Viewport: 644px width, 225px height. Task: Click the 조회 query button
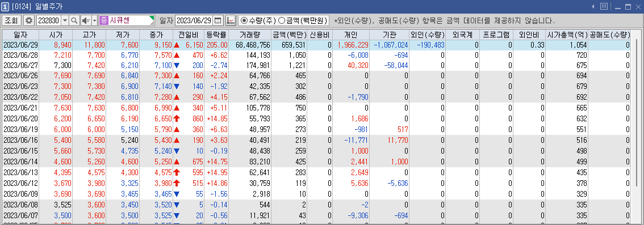pos(11,20)
